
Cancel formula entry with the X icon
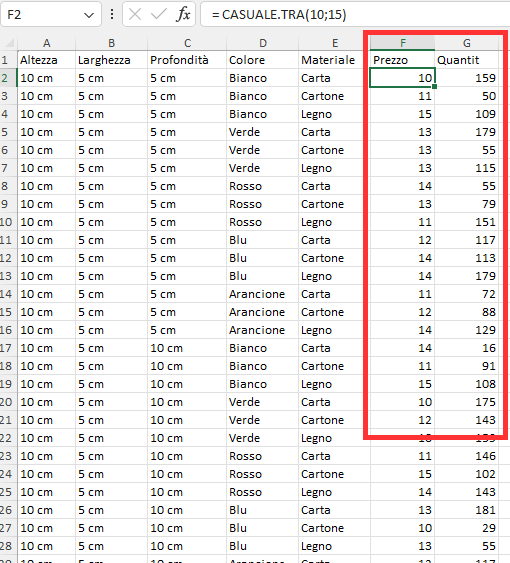[135, 14]
